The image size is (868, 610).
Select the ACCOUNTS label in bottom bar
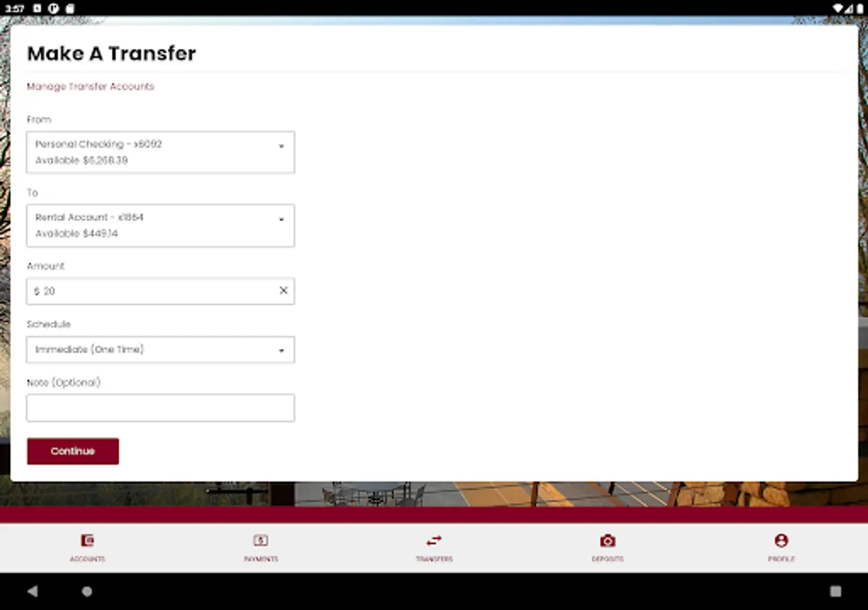pos(87,559)
